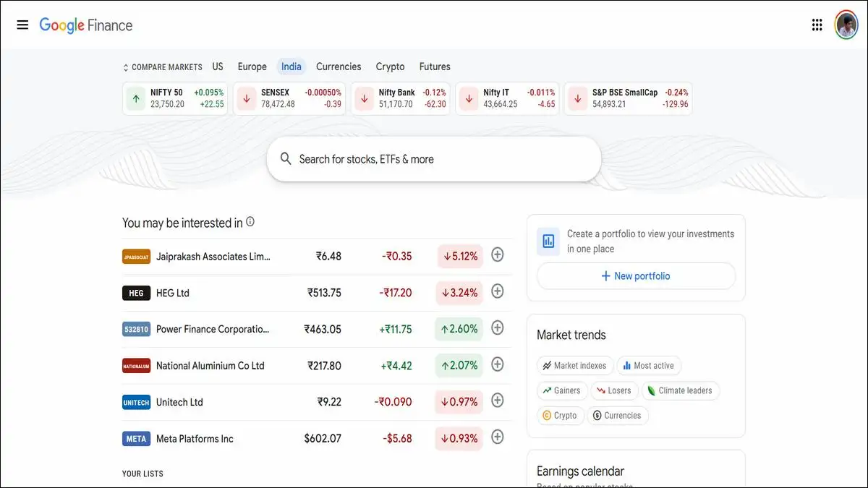This screenshot has height=488, width=868.
Task: Open the Currencies market trends chip
Action: (x=618, y=416)
